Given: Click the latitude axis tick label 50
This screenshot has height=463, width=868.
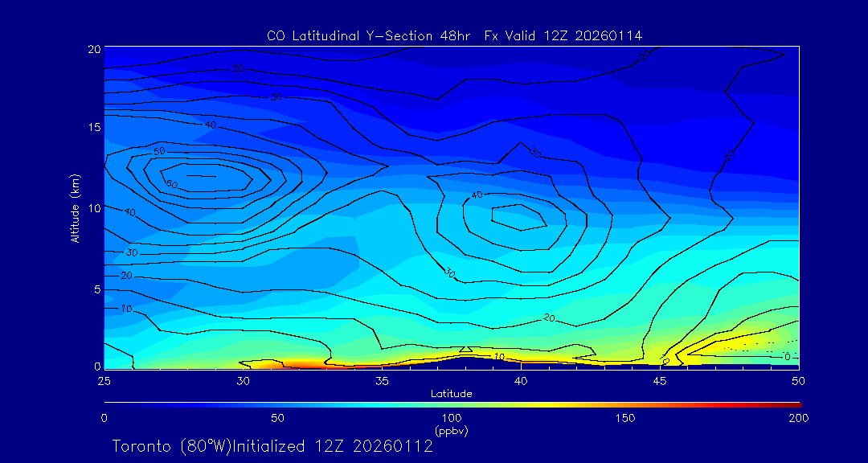Looking at the screenshot, I should click(799, 381).
